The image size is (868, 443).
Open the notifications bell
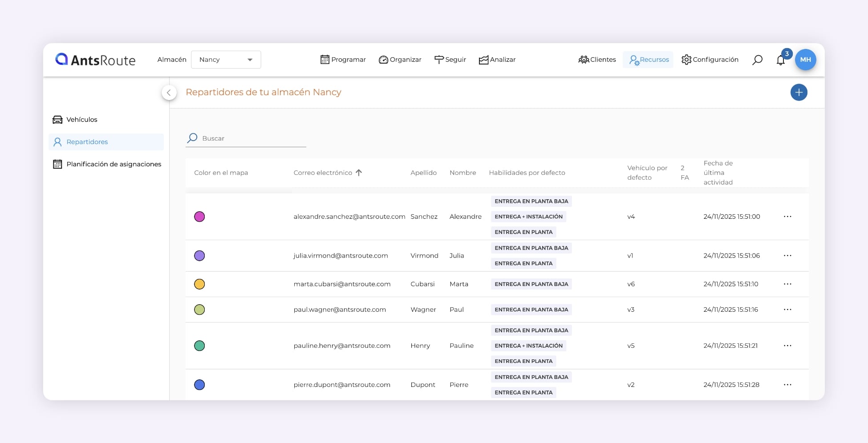pyautogui.click(x=780, y=60)
